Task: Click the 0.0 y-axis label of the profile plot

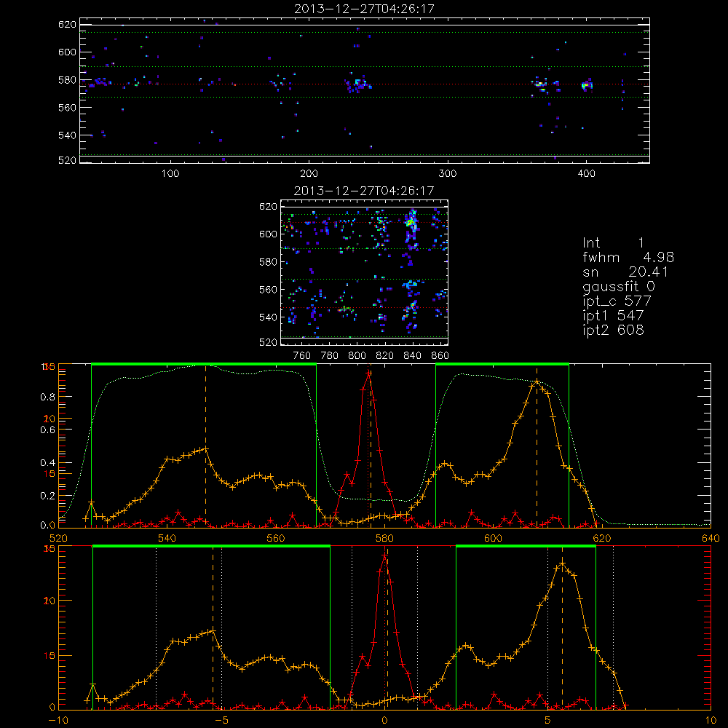Action: coord(48,526)
